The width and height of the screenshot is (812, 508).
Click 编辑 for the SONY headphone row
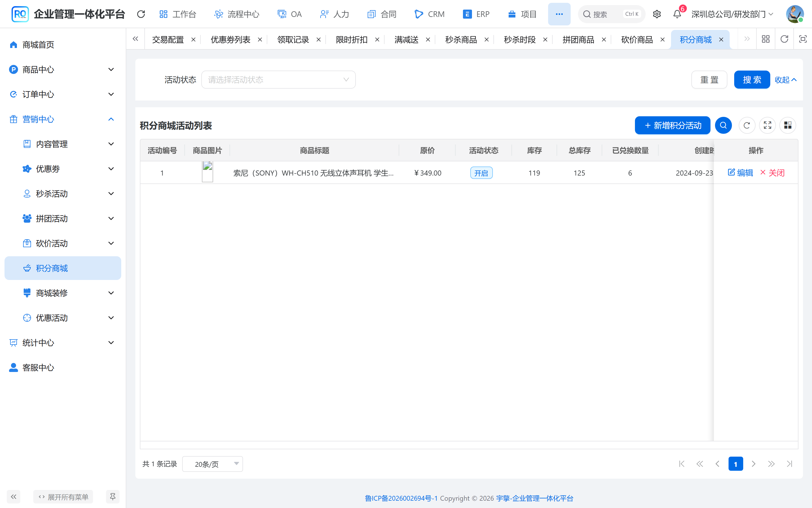coord(741,173)
